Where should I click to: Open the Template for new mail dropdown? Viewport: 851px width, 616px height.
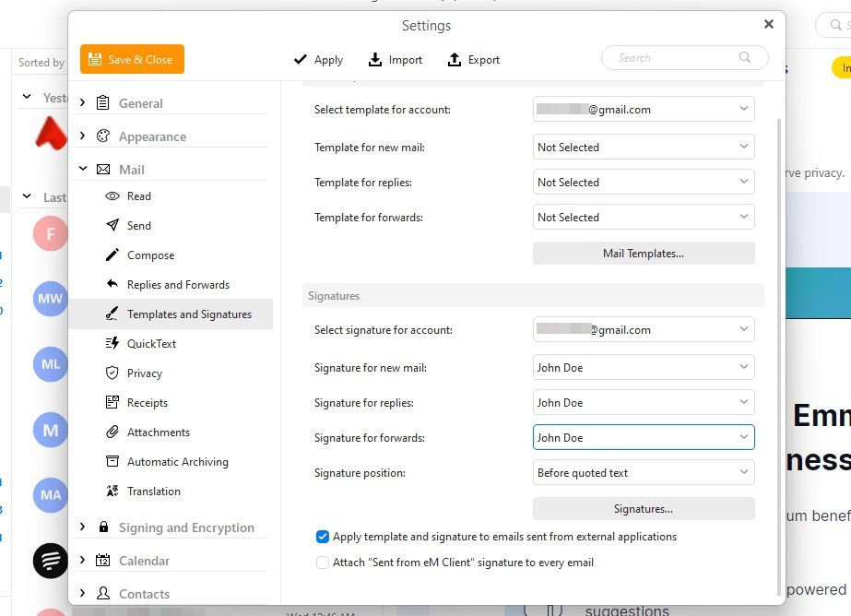pyautogui.click(x=643, y=147)
